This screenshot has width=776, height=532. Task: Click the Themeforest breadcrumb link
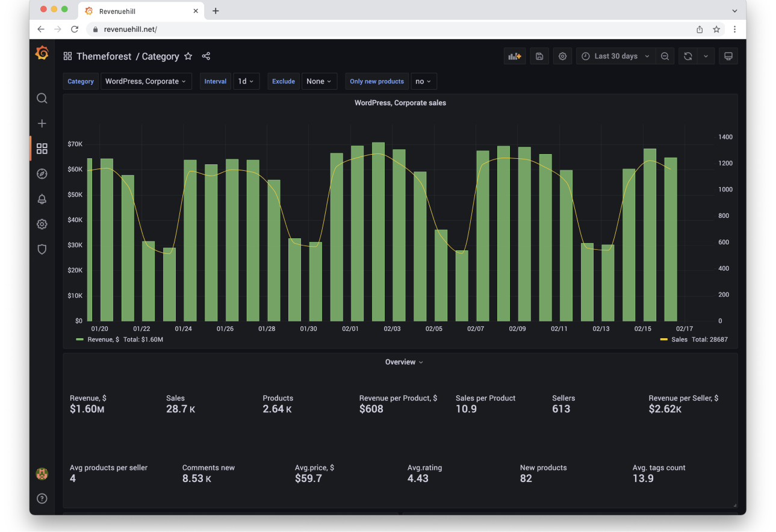[x=104, y=56]
